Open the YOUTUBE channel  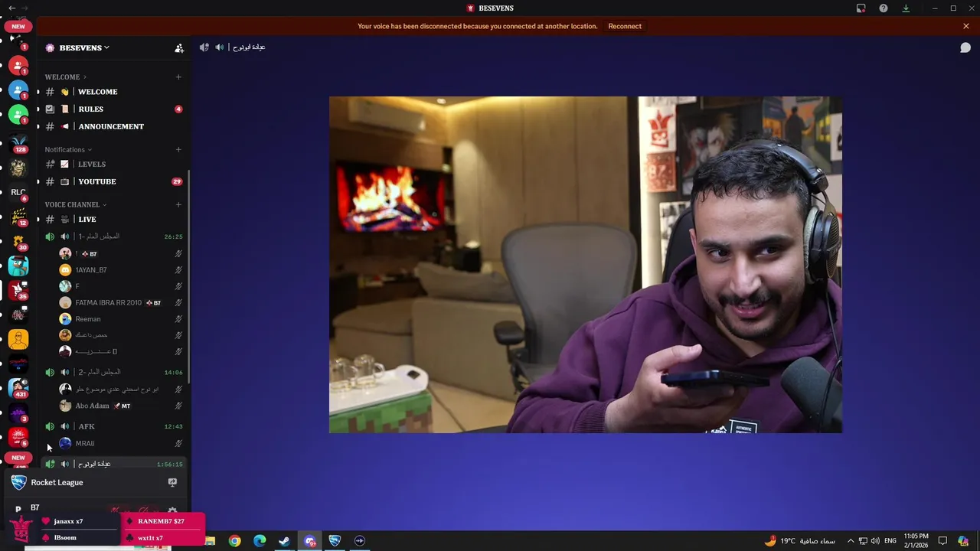(113, 181)
